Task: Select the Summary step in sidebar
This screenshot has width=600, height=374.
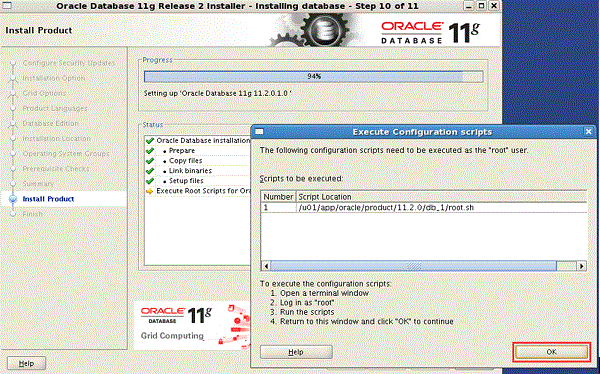Action: coord(38,184)
